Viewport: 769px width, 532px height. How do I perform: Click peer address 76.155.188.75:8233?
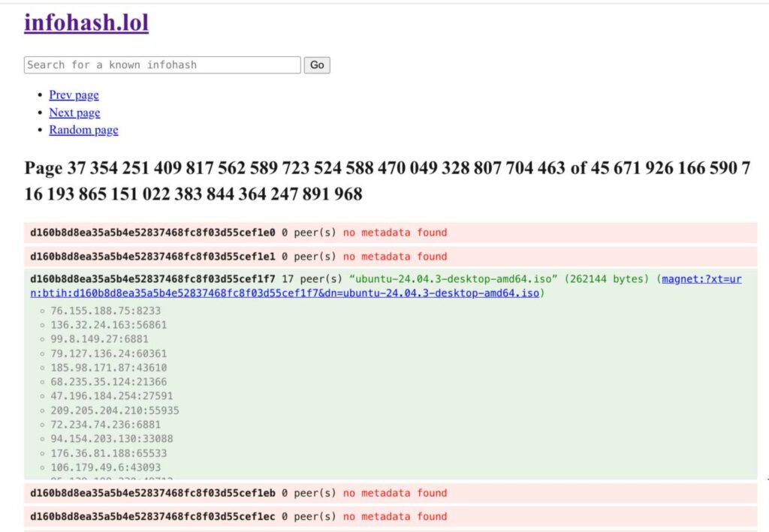(x=105, y=311)
